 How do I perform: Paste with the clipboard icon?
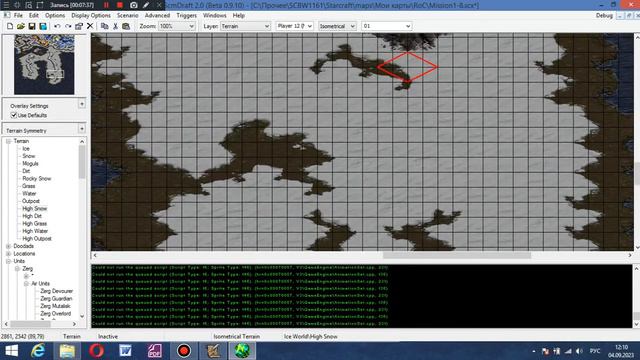click(x=126, y=26)
